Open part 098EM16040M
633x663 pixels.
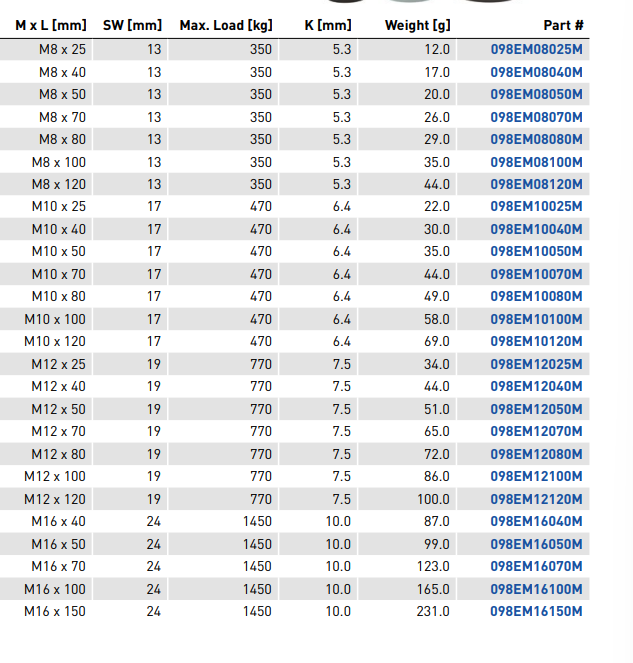click(536, 522)
